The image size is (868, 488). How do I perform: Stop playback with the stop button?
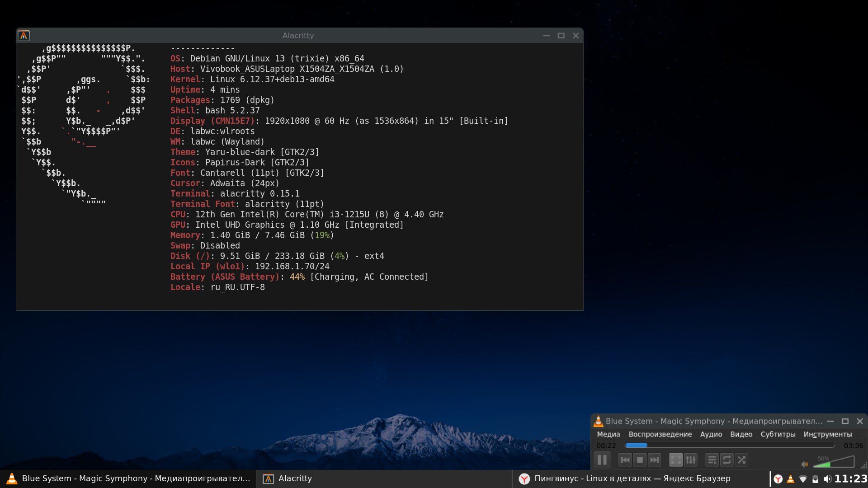pyautogui.click(x=640, y=460)
